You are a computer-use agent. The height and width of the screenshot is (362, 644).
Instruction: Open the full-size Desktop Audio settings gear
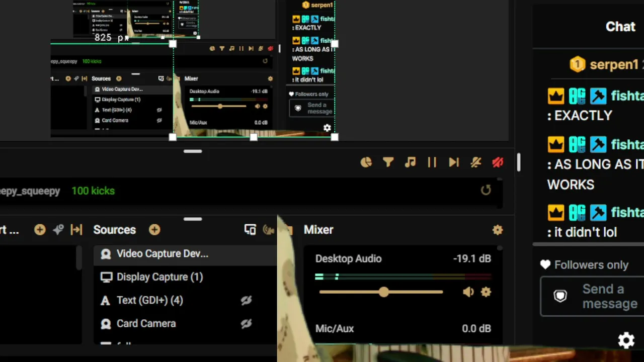click(x=486, y=292)
